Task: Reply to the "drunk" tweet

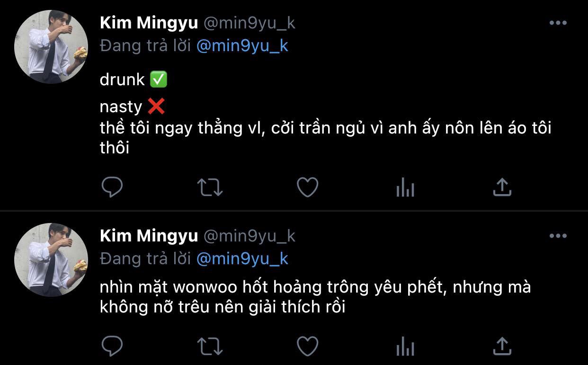Action: point(112,187)
